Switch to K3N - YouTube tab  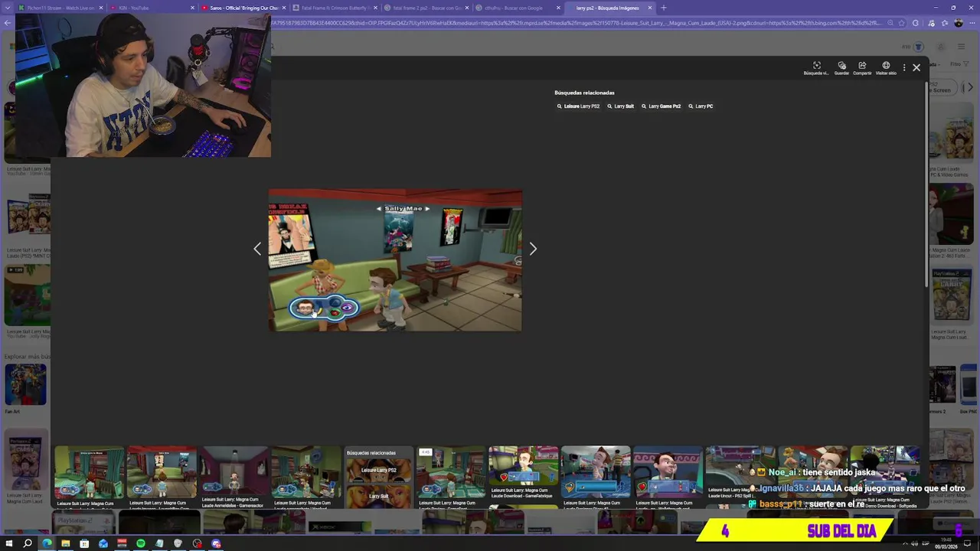pyautogui.click(x=152, y=8)
